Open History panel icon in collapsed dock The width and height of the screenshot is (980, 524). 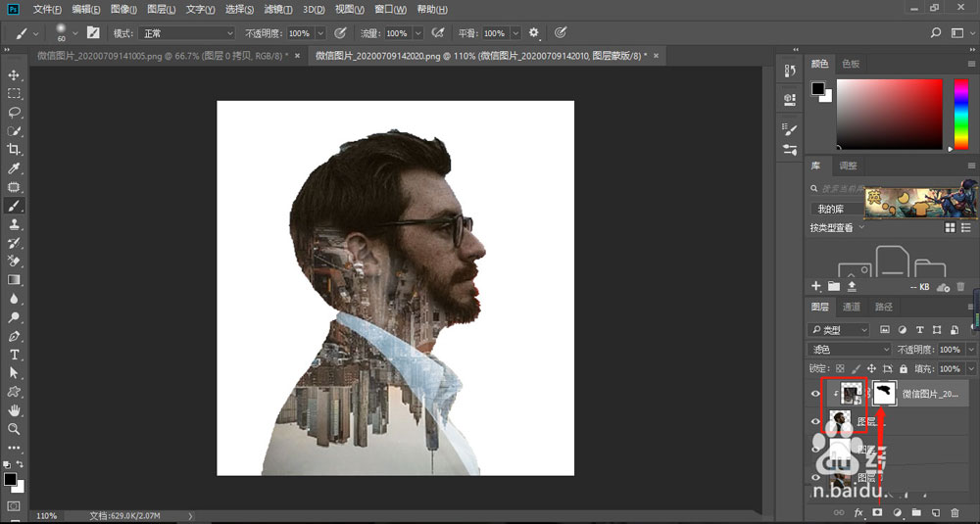pyautogui.click(x=790, y=71)
